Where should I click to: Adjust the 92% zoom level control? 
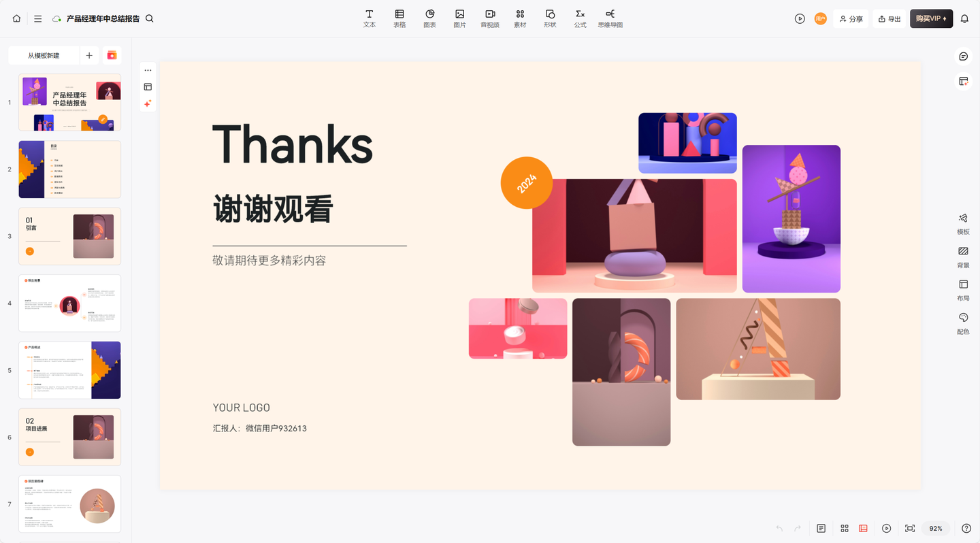(x=935, y=528)
